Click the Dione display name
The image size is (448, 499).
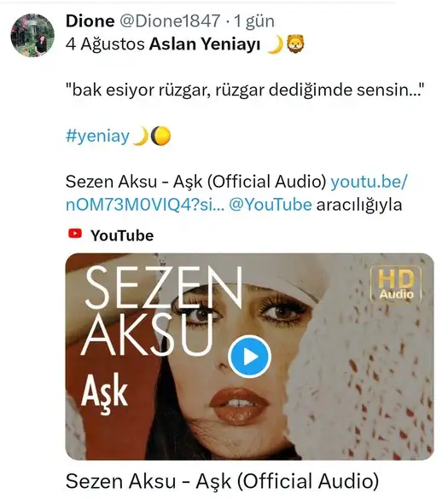click(90, 21)
